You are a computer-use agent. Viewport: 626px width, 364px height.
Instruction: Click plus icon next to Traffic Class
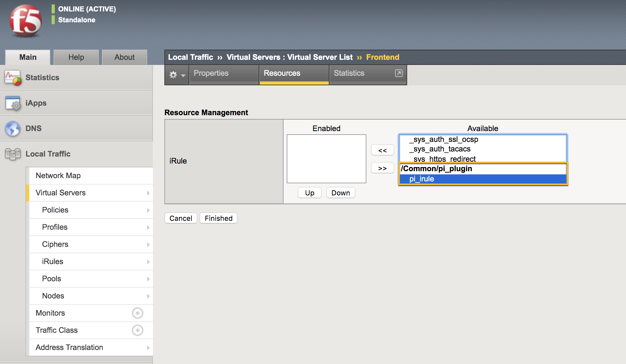click(x=137, y=330)
